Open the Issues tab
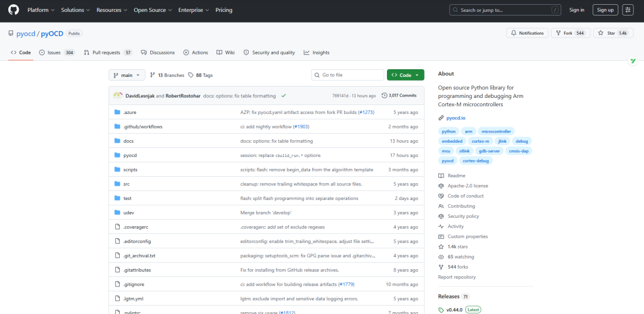 point(57,53)
